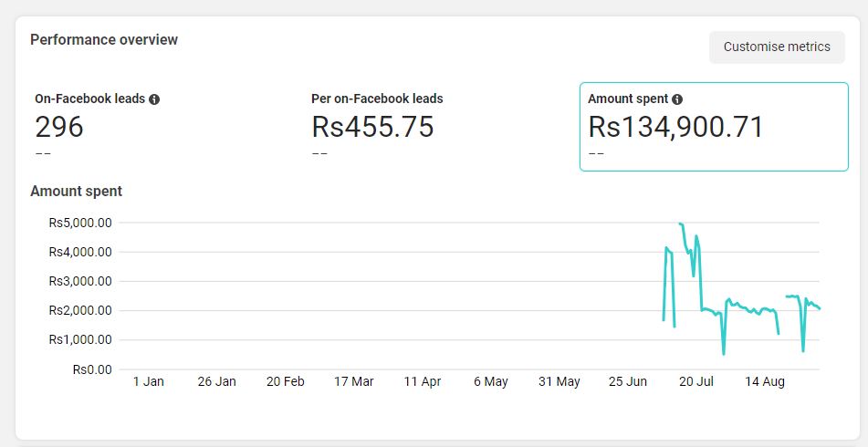Click the chart peak near Rs5,000

coord(680,223)
